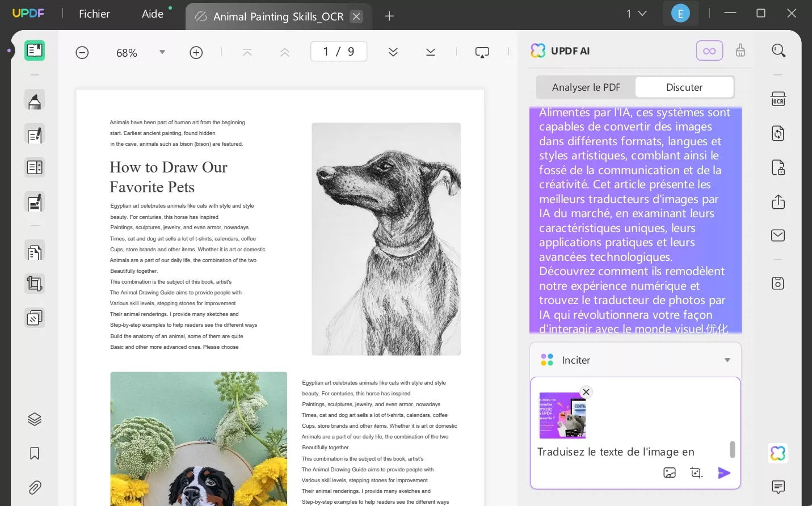Viewport: 812px width, 506px height.
Task: Zoom in with the plus button
Action: click(196, 53)
